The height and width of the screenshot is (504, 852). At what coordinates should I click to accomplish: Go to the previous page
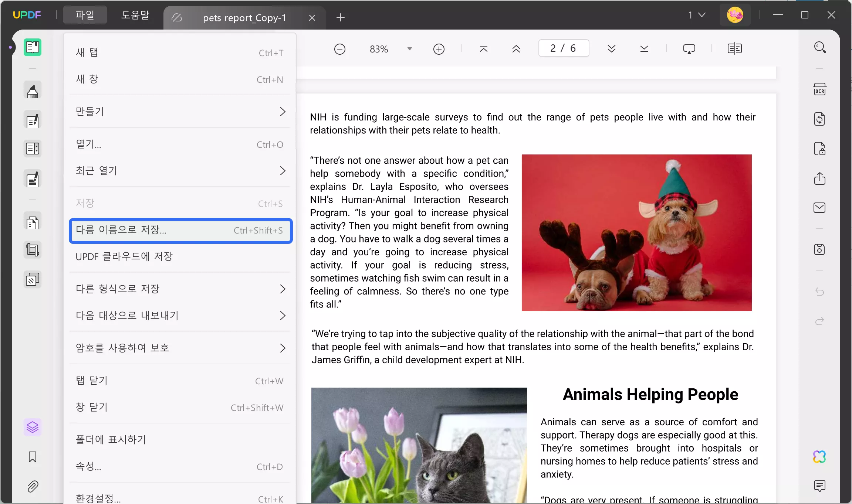(516, 49)
